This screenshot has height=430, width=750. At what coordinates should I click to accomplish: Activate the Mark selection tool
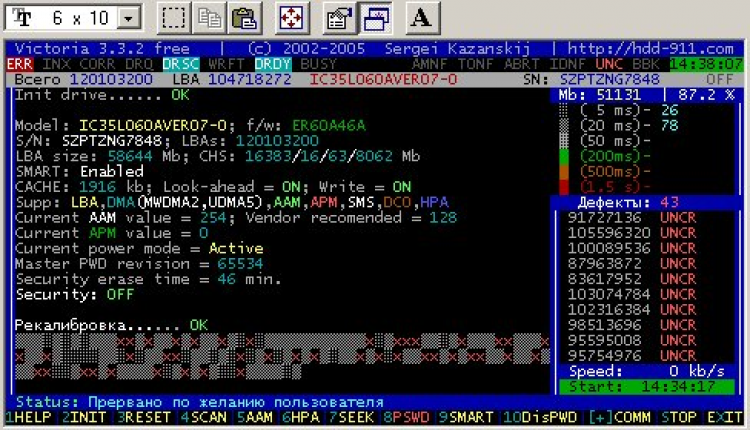click(173, 18)
